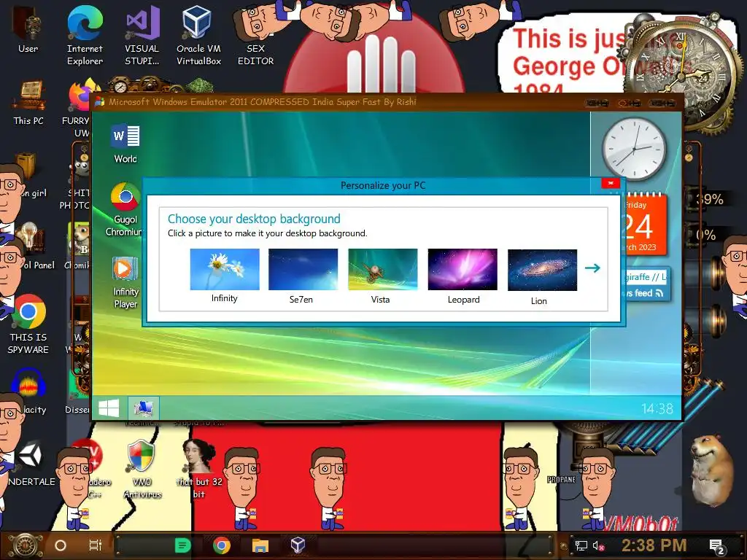Pick the Vista wallpaper picture
The width and height of the screenshot is (747, 560).
(x=382, y=269)
